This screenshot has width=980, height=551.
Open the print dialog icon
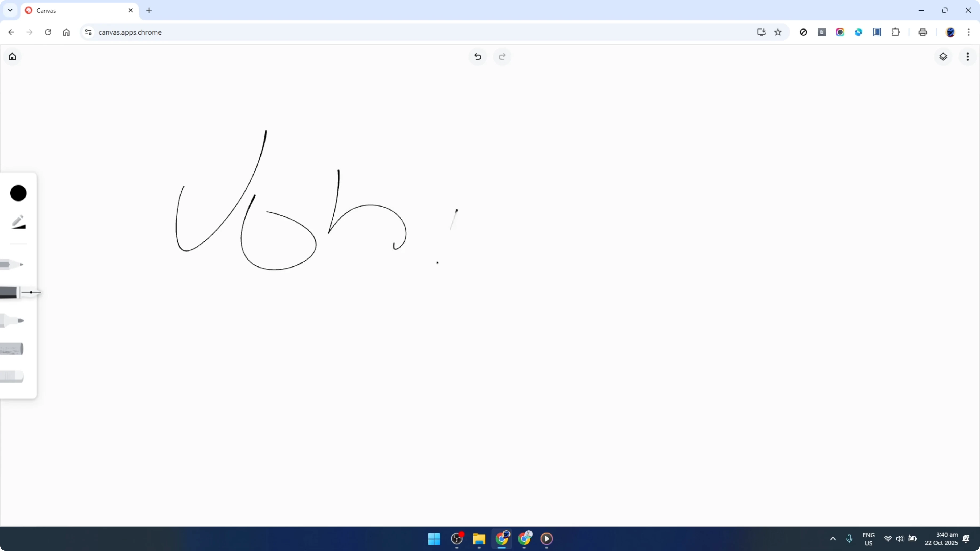(x=922, y=32)
